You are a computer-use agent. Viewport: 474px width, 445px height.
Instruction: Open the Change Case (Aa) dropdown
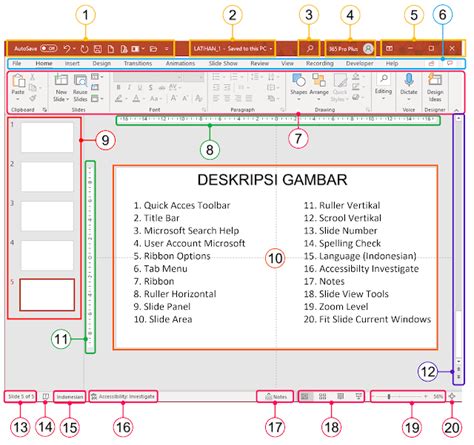(x=155, y=99)
